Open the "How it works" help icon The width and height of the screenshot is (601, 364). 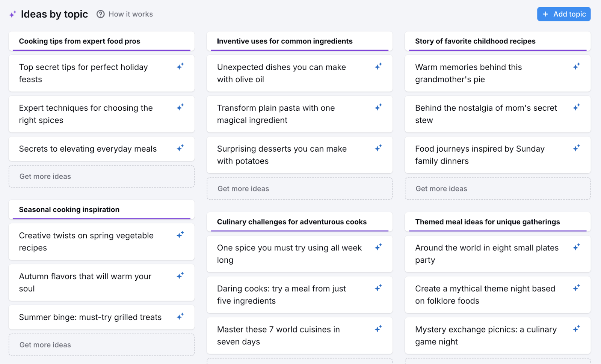[100, 14]
